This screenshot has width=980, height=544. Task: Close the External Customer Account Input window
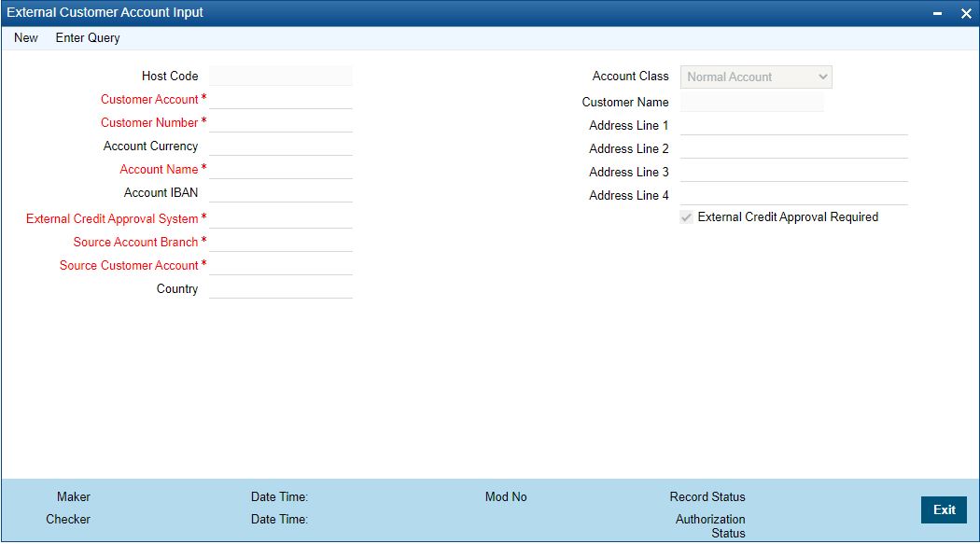point(966,13)
